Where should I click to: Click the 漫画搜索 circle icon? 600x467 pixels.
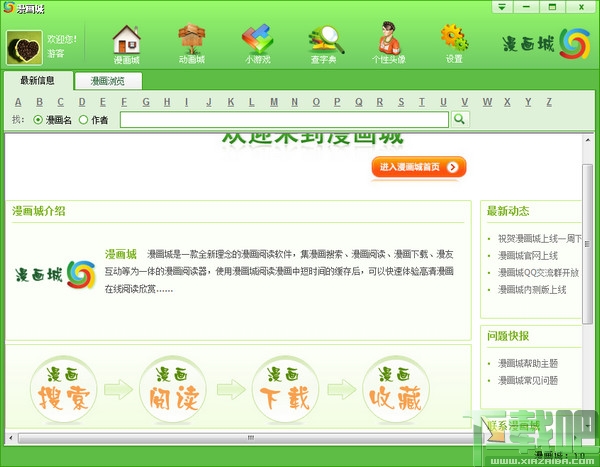64,389
